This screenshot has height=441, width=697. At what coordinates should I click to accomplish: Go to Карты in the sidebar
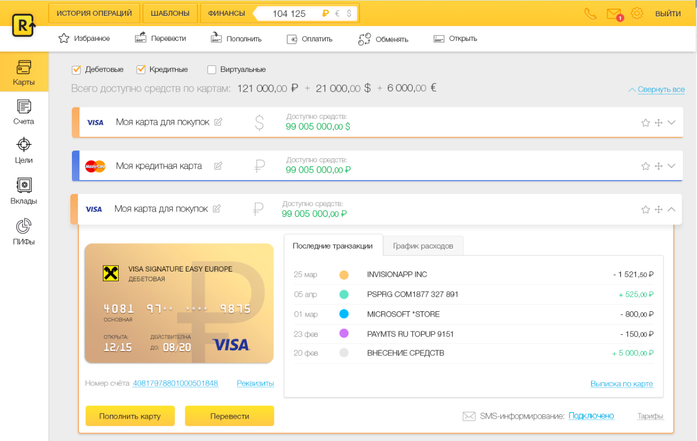(x=24, y=72)
